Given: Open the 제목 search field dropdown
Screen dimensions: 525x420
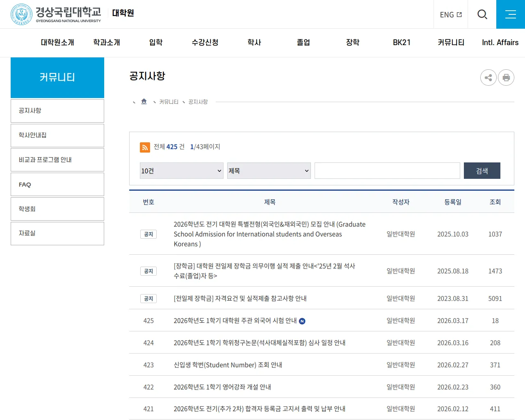Looking at the screenshot, I should pyautogui.click(x=269, y=171).
